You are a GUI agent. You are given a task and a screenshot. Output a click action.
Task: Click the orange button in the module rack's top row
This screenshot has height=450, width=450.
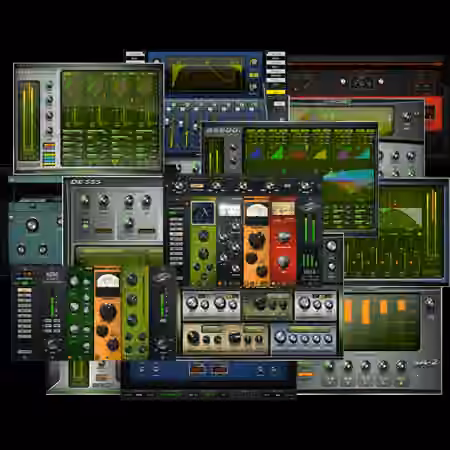[197, 186]
